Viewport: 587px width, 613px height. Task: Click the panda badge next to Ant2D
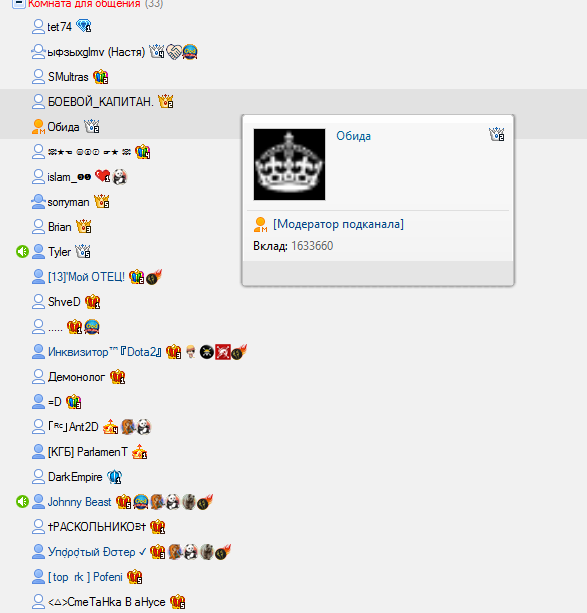[x=144, y=427]
